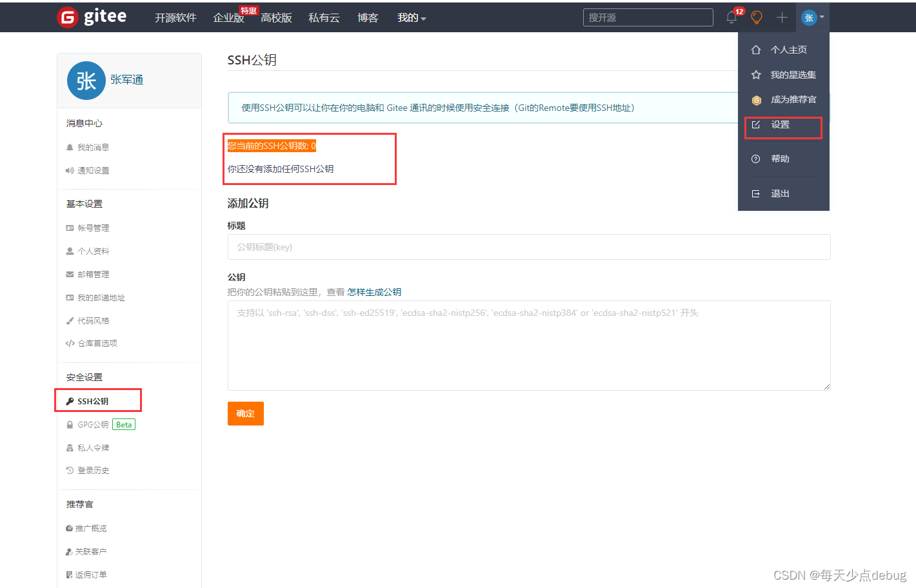Open 邮箱管理 in the sidebar
916x588 pixels.
[x=94, y=275]
